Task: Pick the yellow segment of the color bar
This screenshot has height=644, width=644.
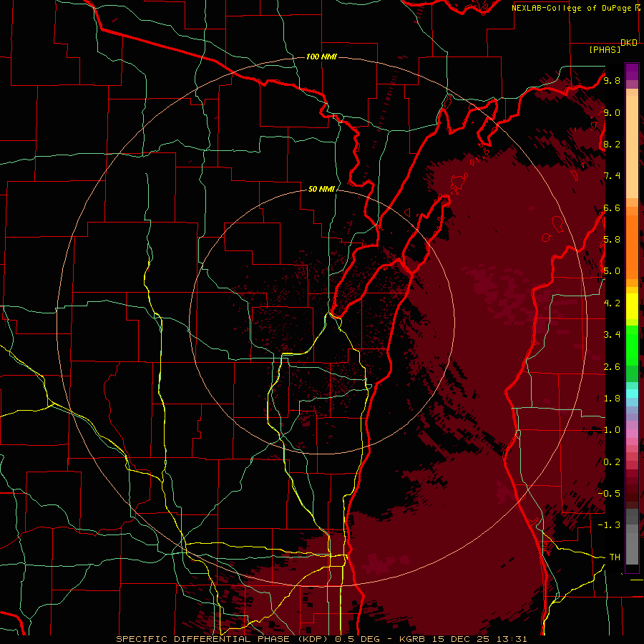Action: (x=632, y=306)
